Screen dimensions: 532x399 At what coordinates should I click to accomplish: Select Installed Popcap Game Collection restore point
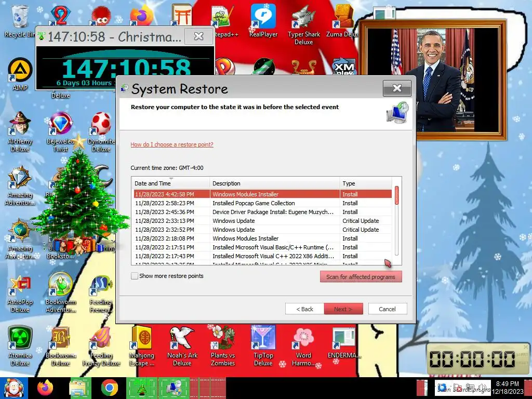click(x=262, y=203)
